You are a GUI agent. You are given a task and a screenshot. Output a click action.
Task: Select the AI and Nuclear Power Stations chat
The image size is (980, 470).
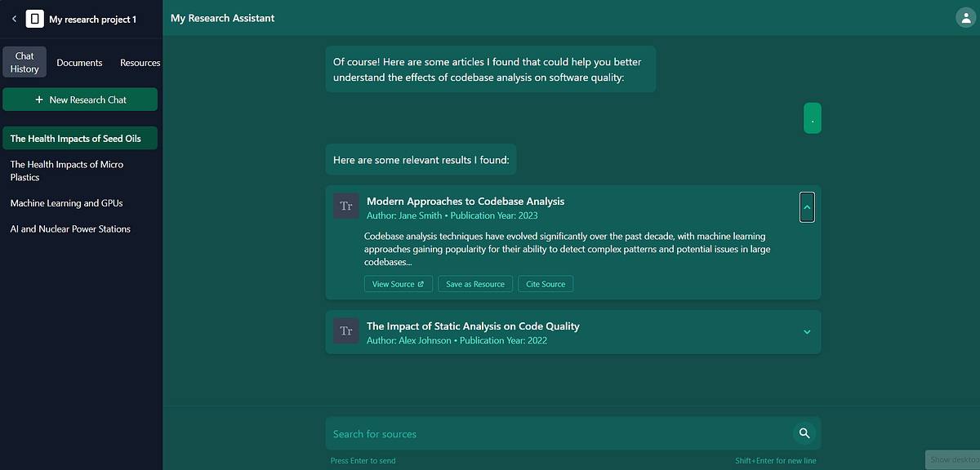pyautogui.click(x=70, y=228)
